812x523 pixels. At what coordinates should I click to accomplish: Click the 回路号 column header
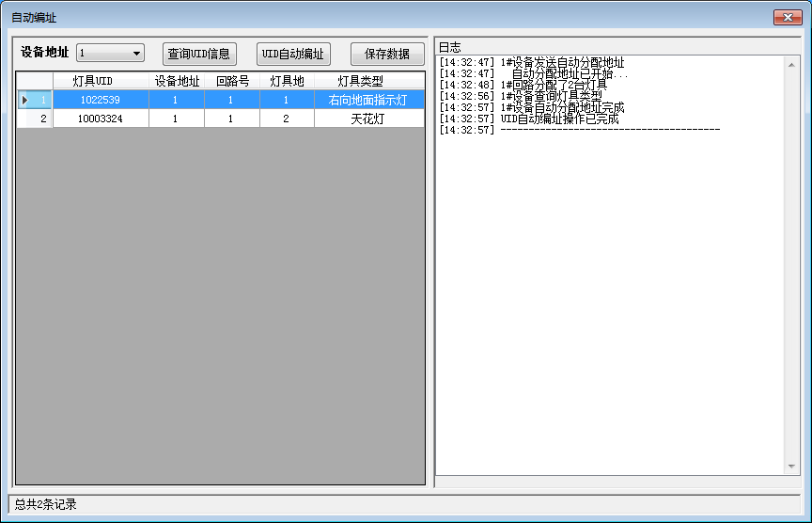231,82
